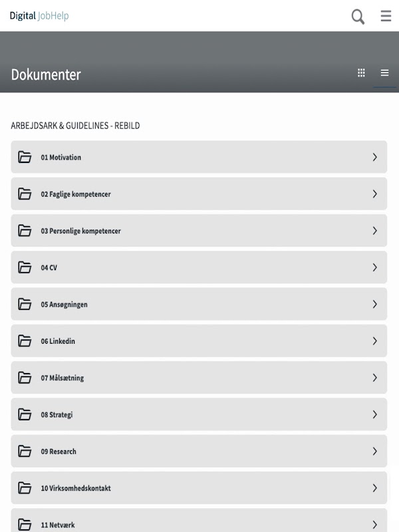Click folder icon of 07 Målsætning

coord(25,378)
